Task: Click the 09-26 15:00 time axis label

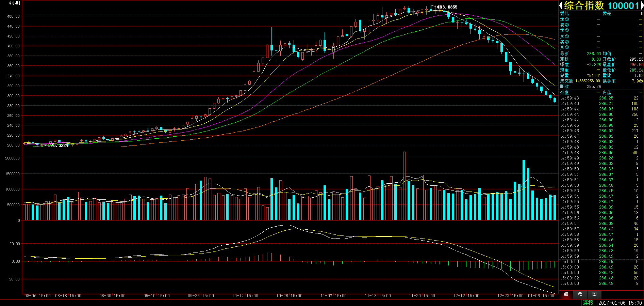Action: 201,296
